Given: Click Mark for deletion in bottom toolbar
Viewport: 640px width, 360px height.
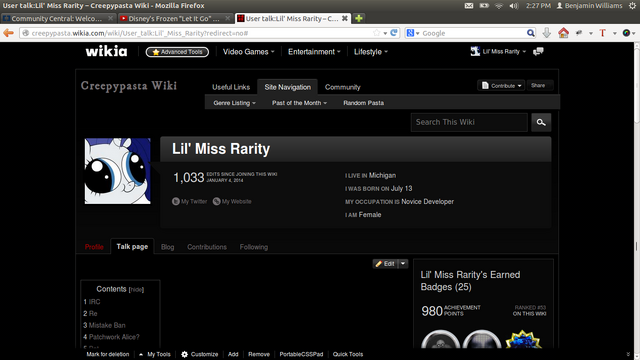Looking at the screenshot, I should click(107, 354).
